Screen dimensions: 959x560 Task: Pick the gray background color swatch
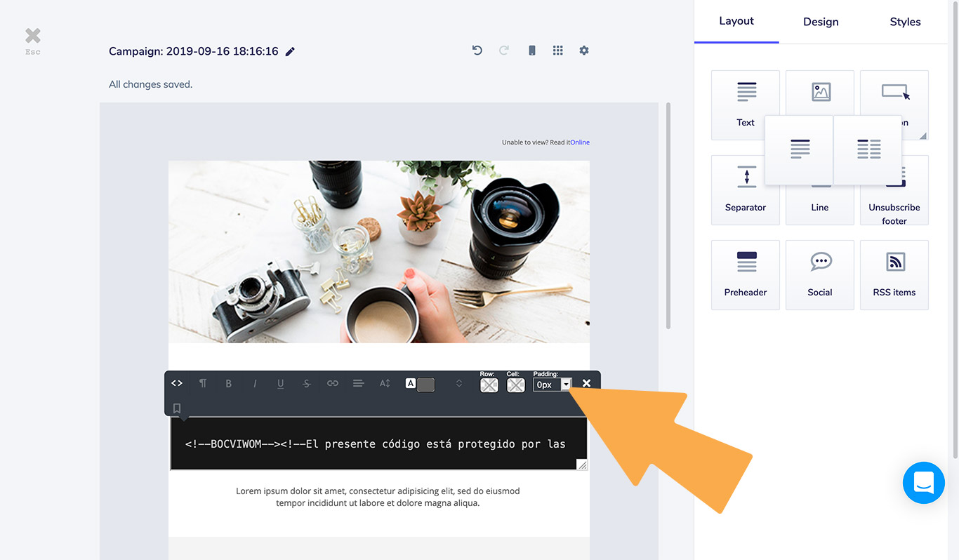click(x=425, y=385)
